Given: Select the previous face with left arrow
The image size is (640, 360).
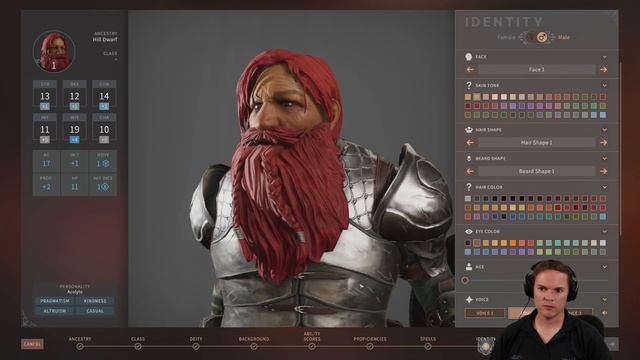Looking at the screenshot, I should click(x=470, y=70).
